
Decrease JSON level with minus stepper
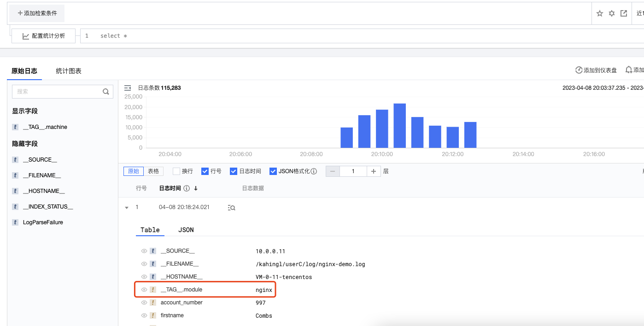tap(333, 171)
